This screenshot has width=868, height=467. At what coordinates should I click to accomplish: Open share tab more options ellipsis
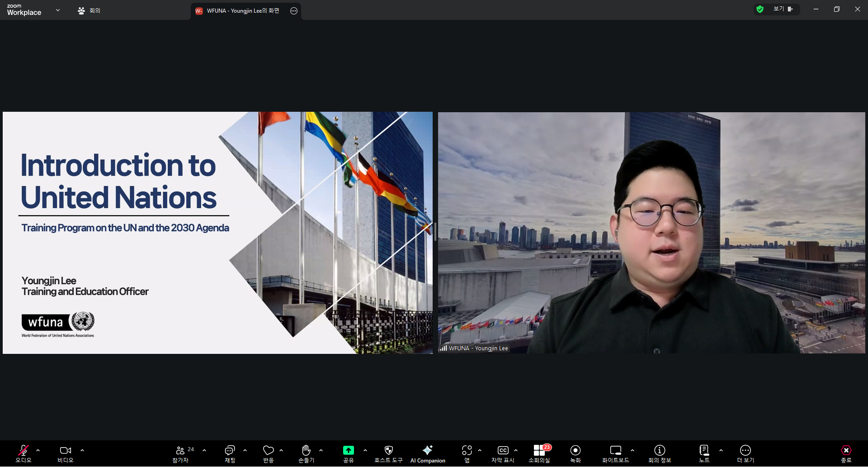click(294, 11)
